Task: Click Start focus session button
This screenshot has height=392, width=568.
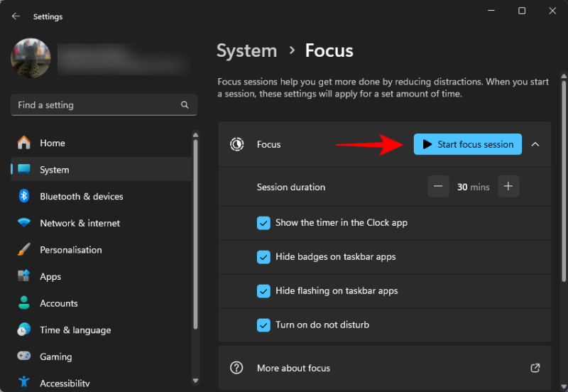Action: point(468,144)
